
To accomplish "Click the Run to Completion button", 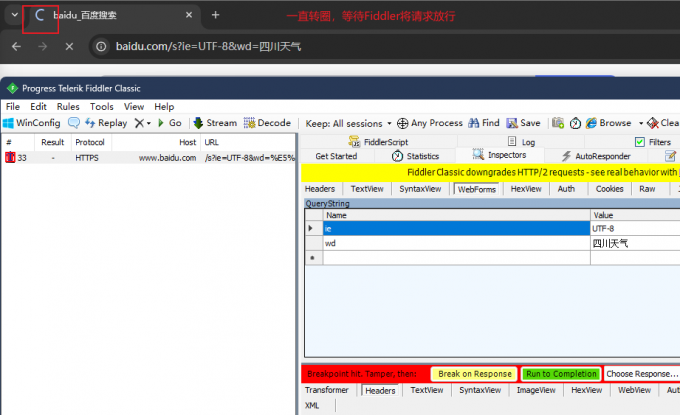I will (561, 374).
